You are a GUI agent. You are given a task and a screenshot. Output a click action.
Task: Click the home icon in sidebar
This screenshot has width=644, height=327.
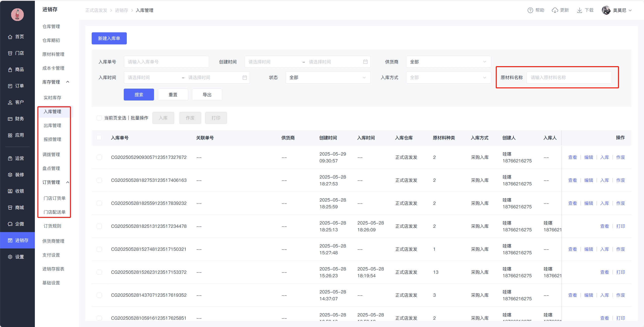10,37
